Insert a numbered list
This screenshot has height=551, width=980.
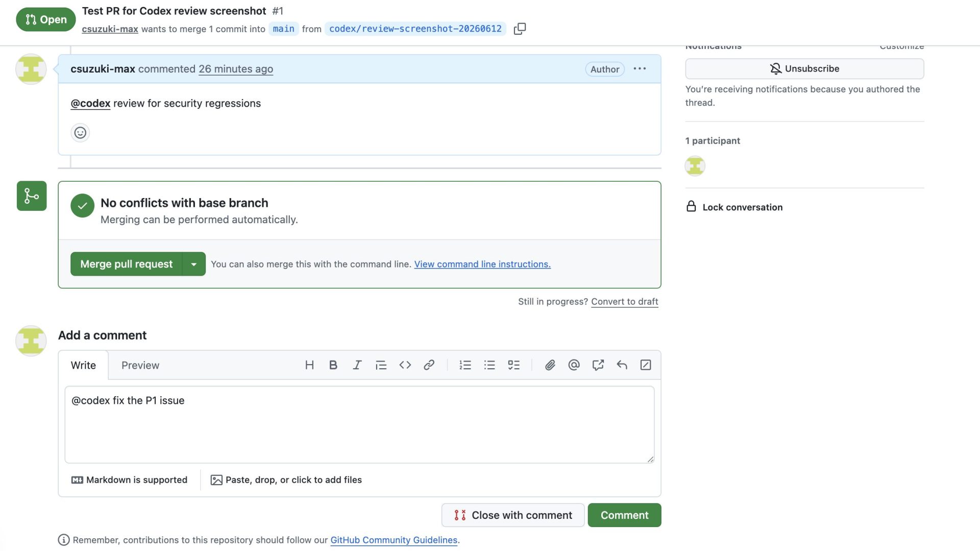[465, 365]
